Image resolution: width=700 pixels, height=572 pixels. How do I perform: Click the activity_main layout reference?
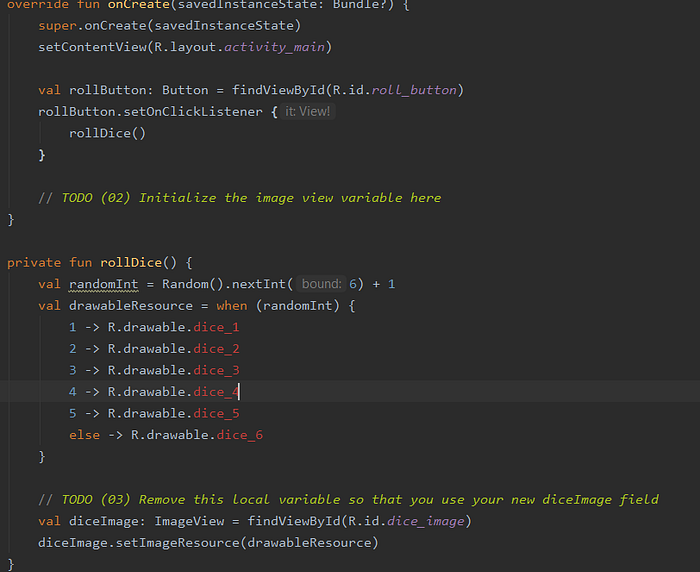click(x=275, y=47)
